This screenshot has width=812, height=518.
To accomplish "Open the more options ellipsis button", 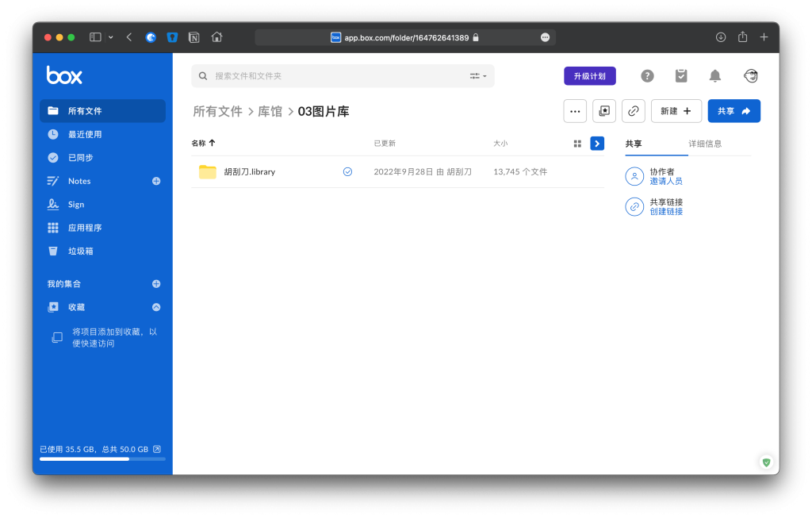I will coord(575,111).
